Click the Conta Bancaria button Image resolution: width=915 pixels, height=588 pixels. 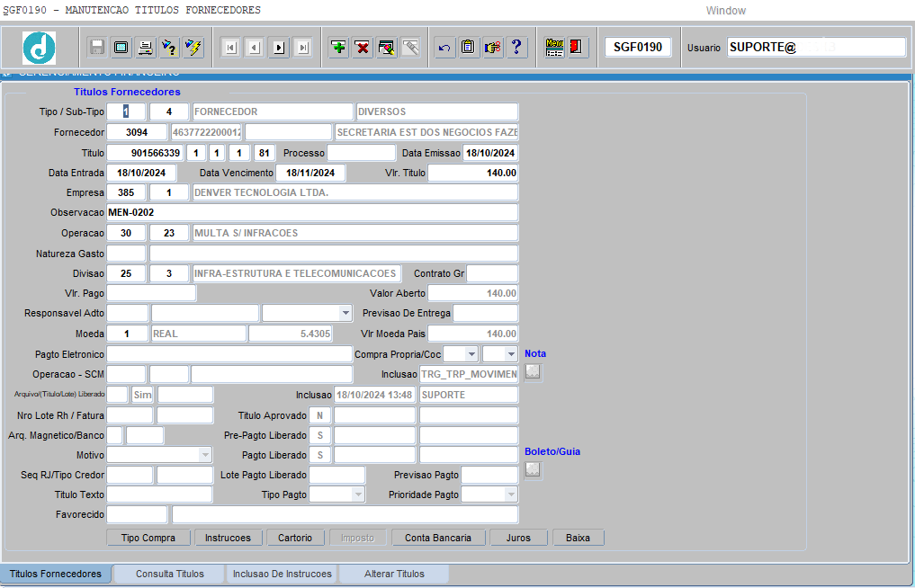point(438,538)
